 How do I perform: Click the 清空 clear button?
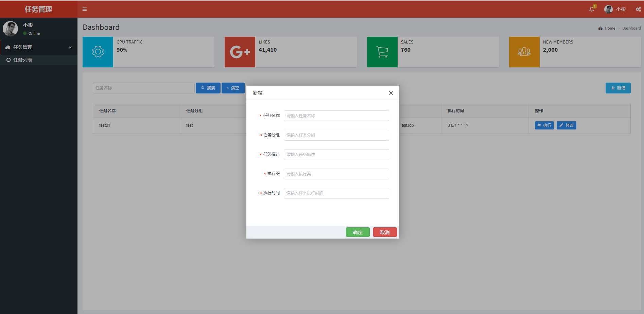click(x=233, y=88)
